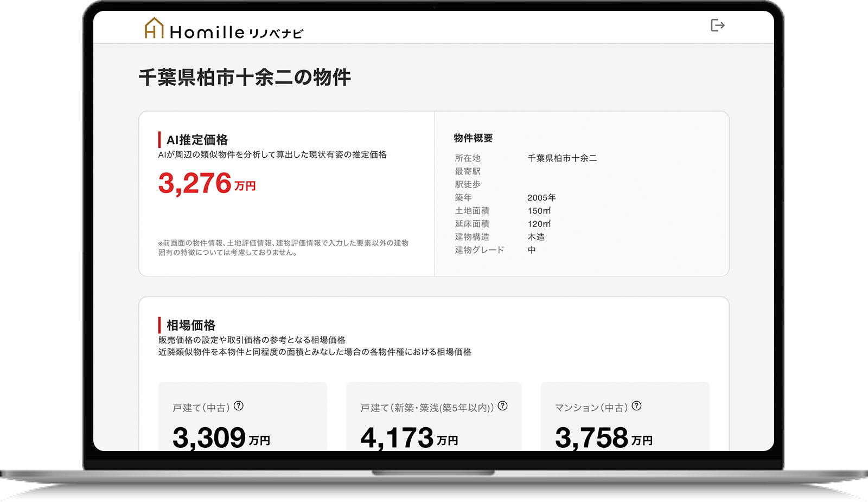This screenshot has height=502, width=868.
Task: Click the logout icon in the header
Action: (718, 25)
